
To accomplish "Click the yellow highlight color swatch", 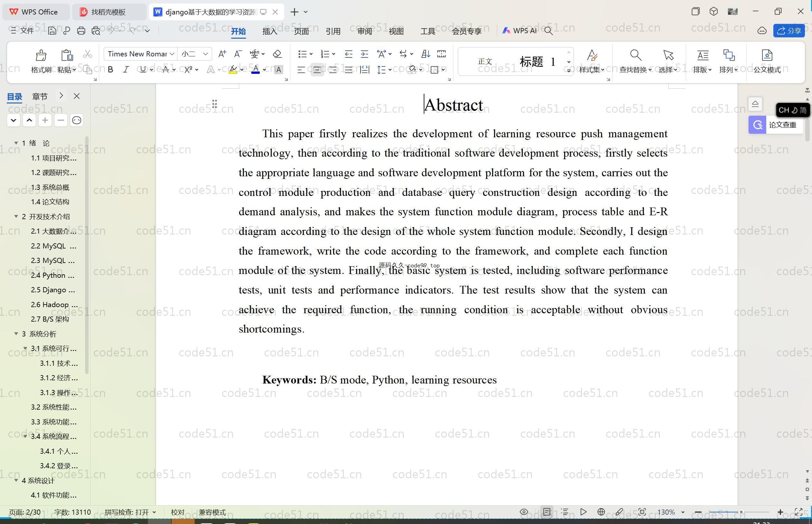I will 233,70.
